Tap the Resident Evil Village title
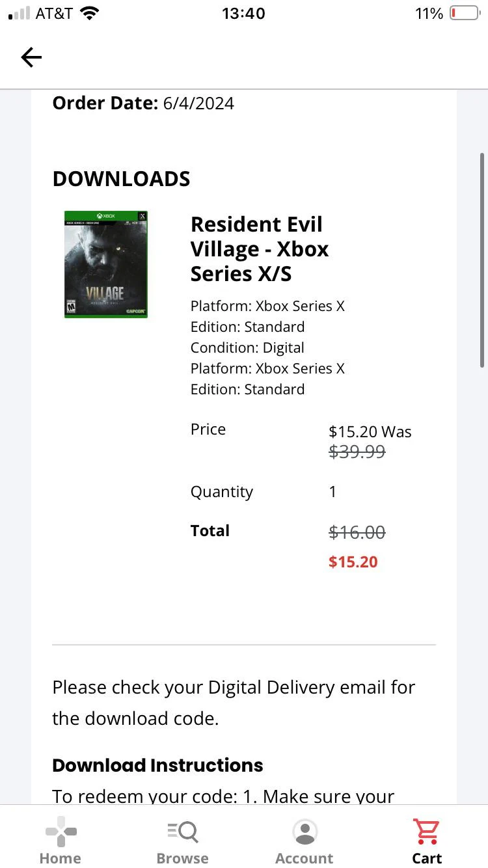Viewport: 488px width, 868px height. 260,249
